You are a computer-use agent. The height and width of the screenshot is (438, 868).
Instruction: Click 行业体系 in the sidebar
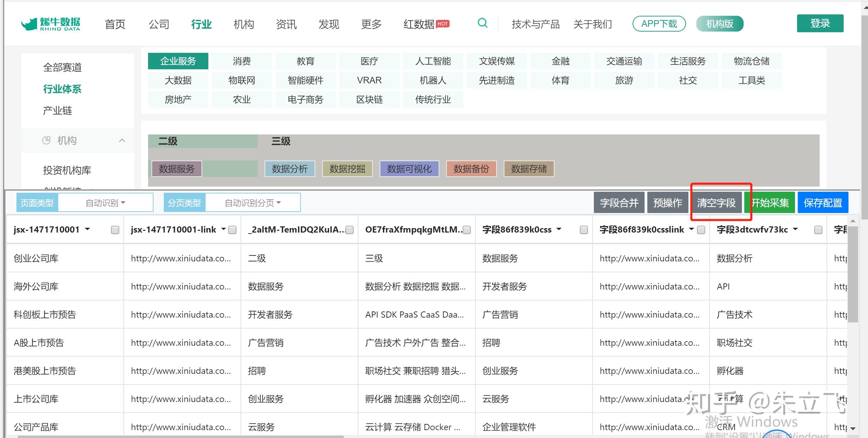[x=62, y=89]
